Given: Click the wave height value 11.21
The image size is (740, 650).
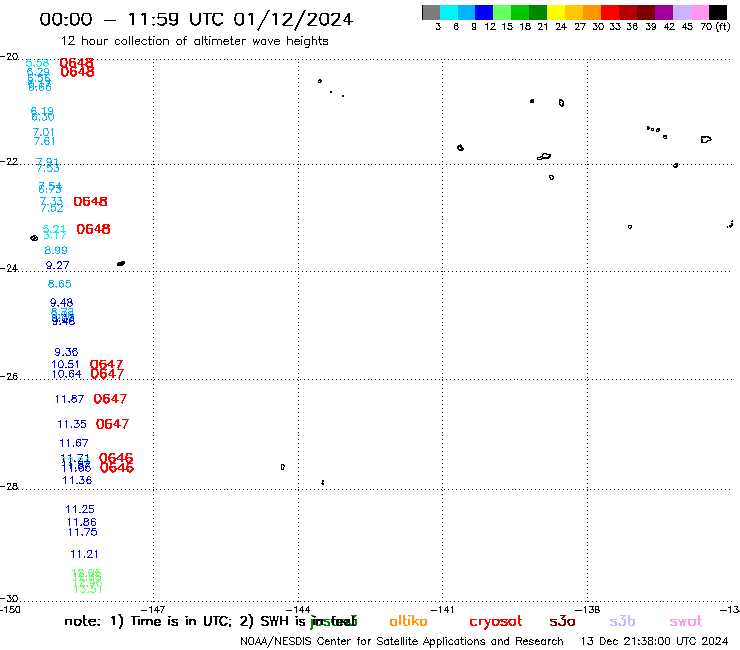Looking at the screenshot, I should [x=84, y=554].
